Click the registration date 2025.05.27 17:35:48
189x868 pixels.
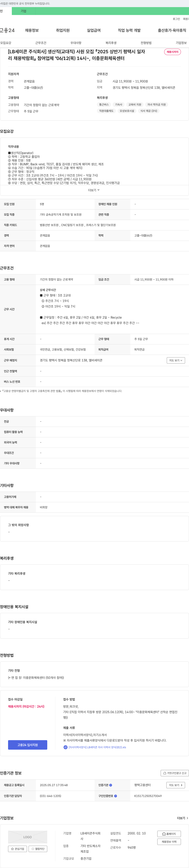click(x=54, y=785)
